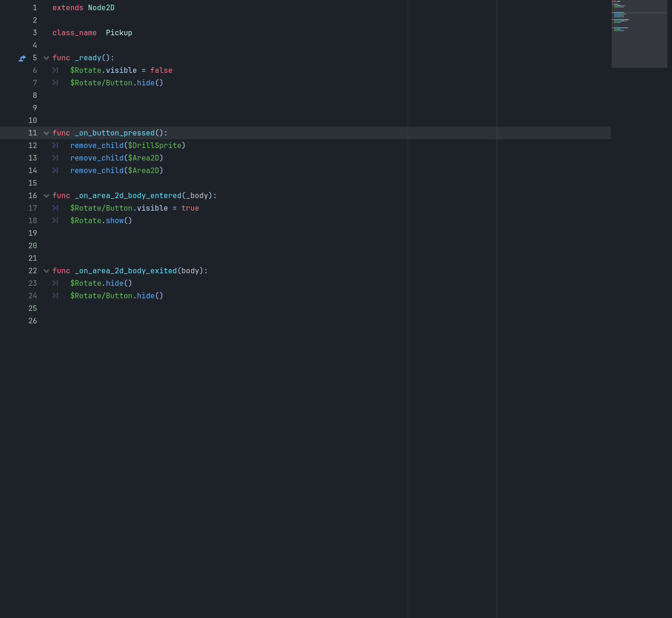Click '$Area2D' on line 14
The height and width of the screenshot is (618, 672).
tap(143, 171)
